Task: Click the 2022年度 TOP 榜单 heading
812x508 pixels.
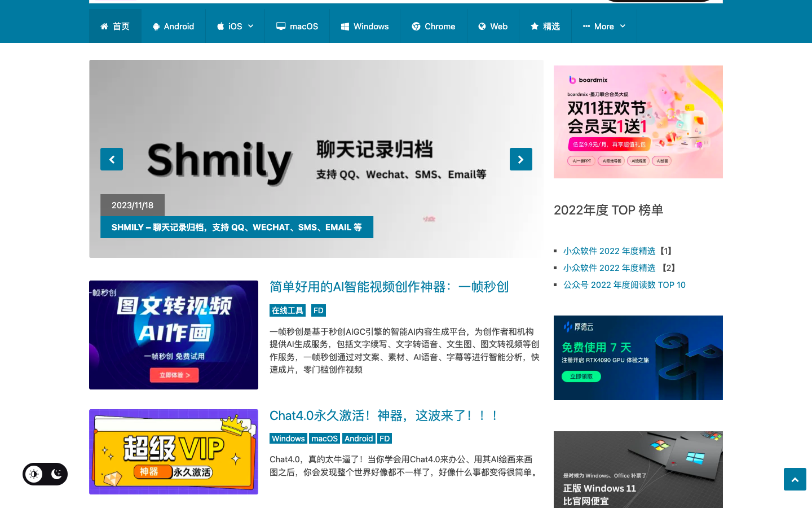Action: 608,210
